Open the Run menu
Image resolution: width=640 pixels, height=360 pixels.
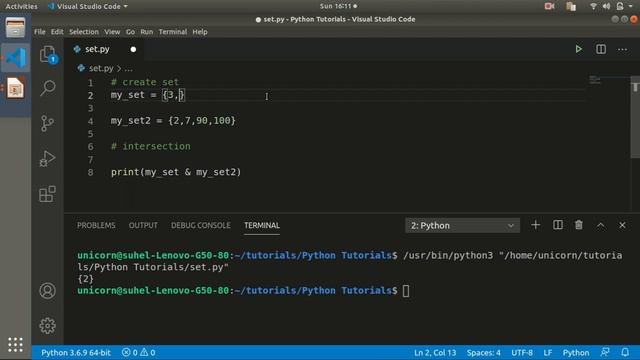pyautogui.click(x=147, y=32)
